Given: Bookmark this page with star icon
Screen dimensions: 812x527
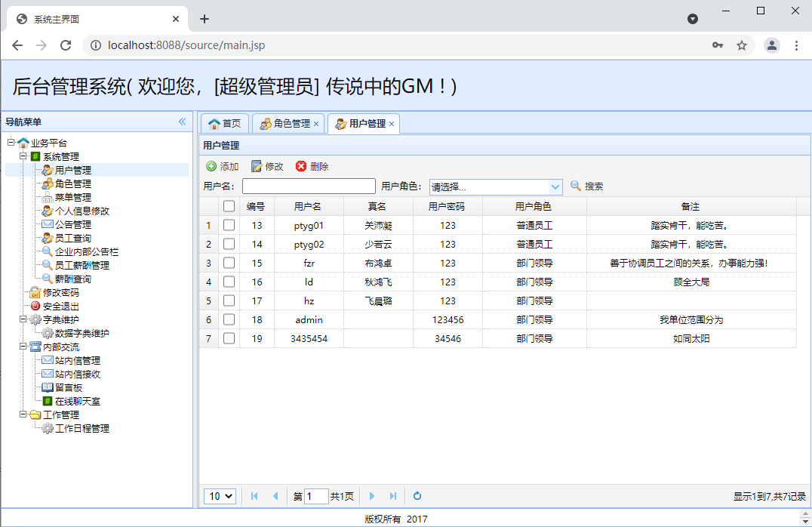Looking at the screenshot, I should point(742,45).
